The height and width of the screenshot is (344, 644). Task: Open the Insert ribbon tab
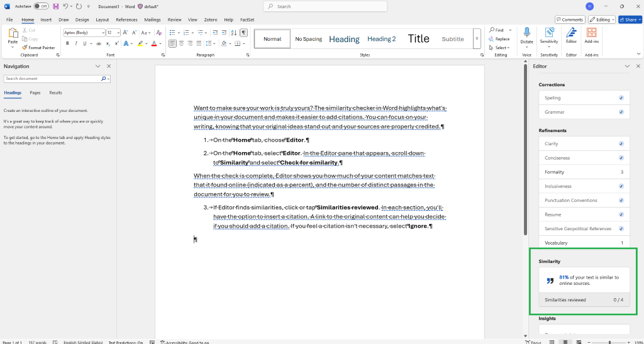(x=46, y=19)
